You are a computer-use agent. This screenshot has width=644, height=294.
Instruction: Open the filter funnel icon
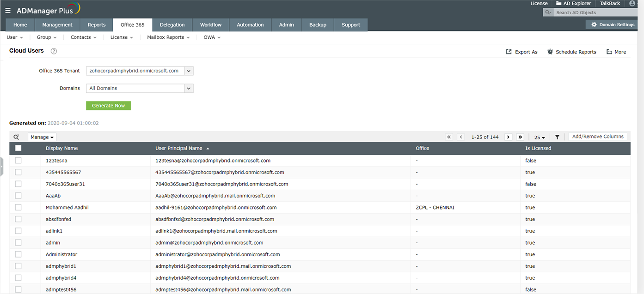pos(557,137)
